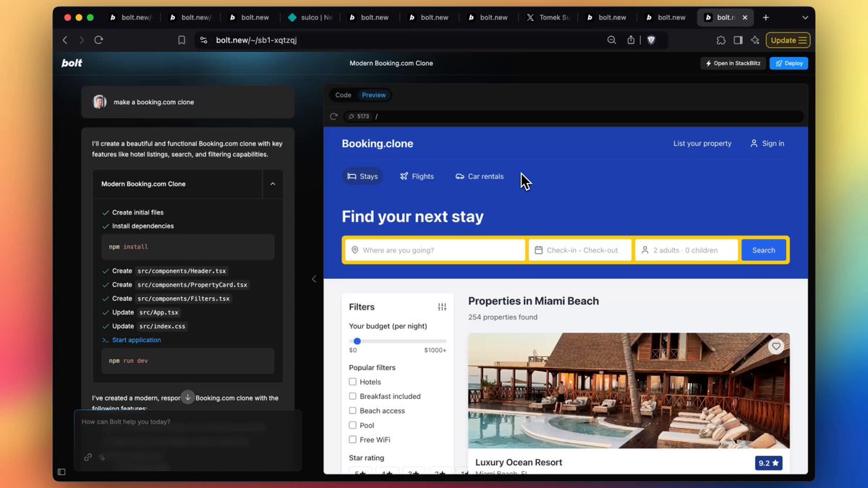Check the Breakfast included filter
868x488 pixels.
353,396
